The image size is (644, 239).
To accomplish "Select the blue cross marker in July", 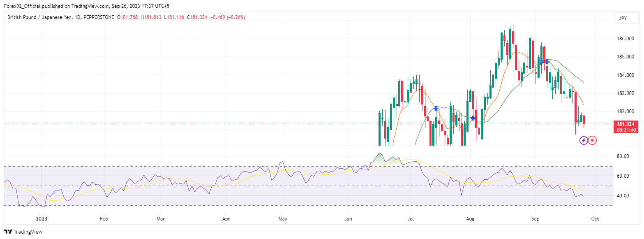I will click(x=436, y=109).
